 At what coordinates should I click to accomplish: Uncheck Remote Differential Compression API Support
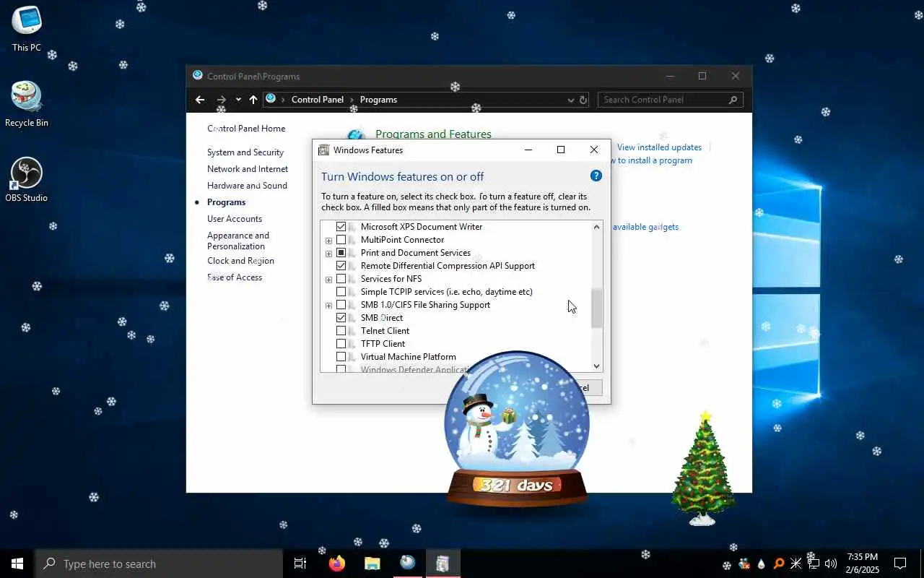click(341, 266)
